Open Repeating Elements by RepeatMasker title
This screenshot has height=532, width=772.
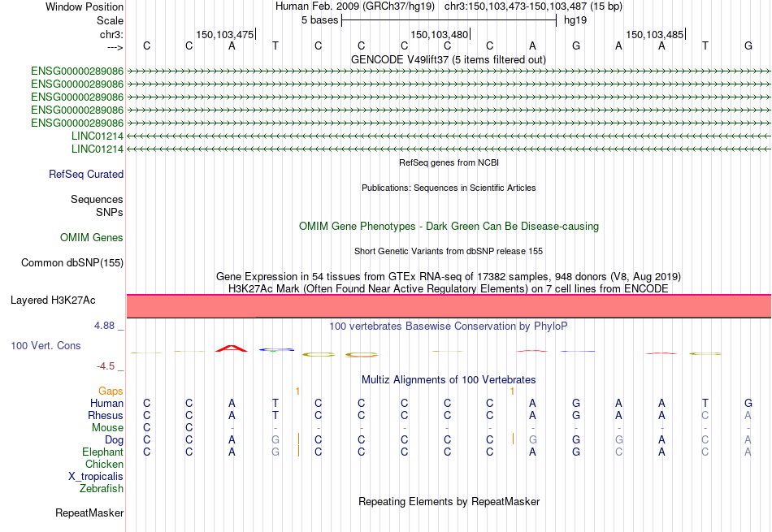tap(449, 501)
